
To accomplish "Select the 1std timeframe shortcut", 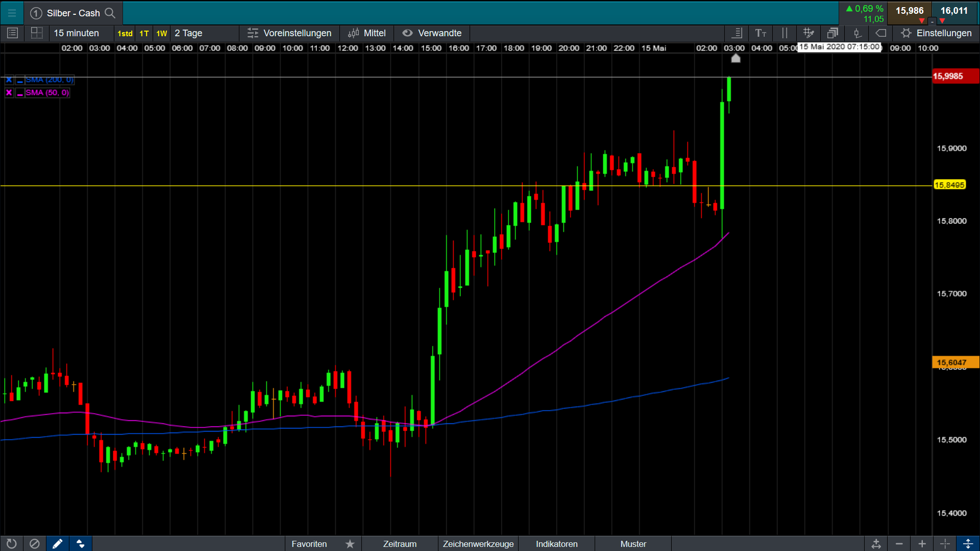I will [x=125, y=34].
